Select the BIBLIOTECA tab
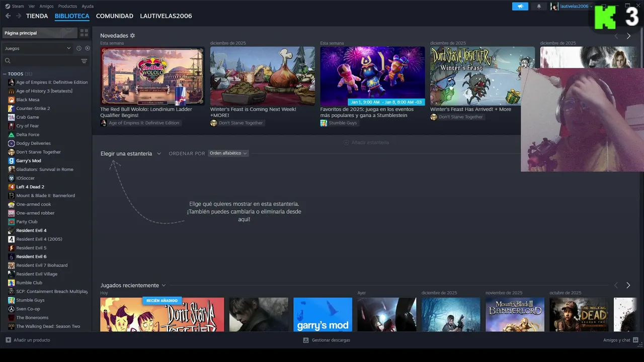644x362 pixels. [72, 16]
